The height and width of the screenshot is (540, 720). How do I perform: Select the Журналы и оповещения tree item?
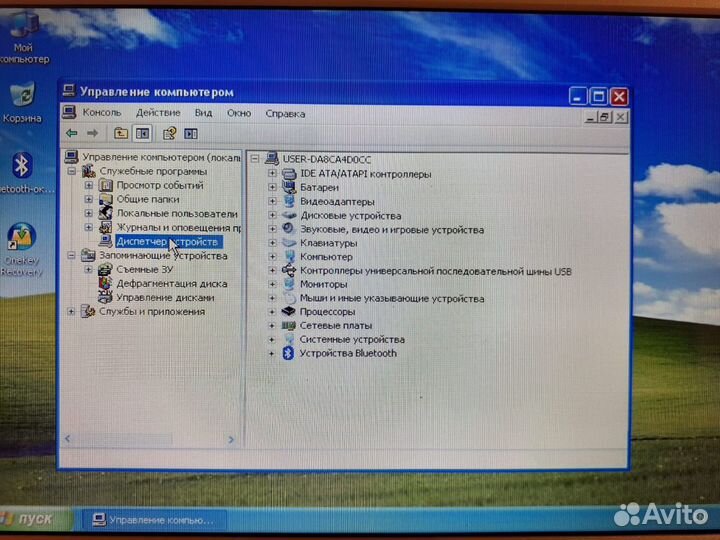pyautogui.click(x=178, y=227)
